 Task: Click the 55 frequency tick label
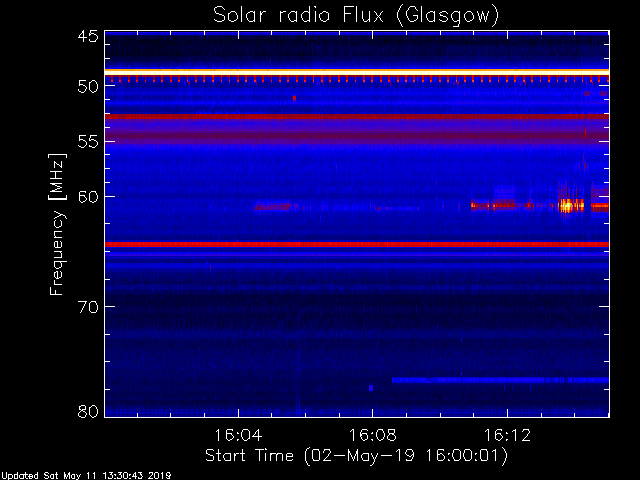point(88,142)
